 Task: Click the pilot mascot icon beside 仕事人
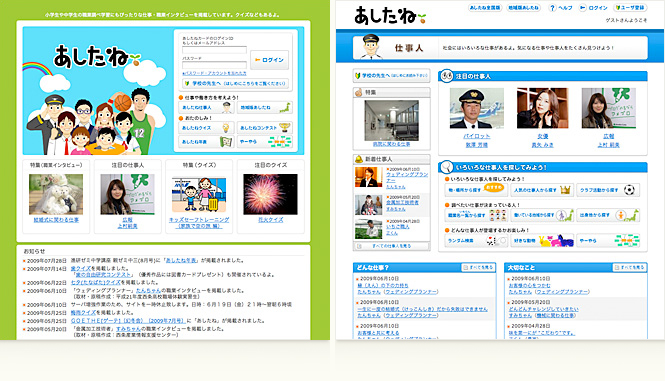[372, 46]
